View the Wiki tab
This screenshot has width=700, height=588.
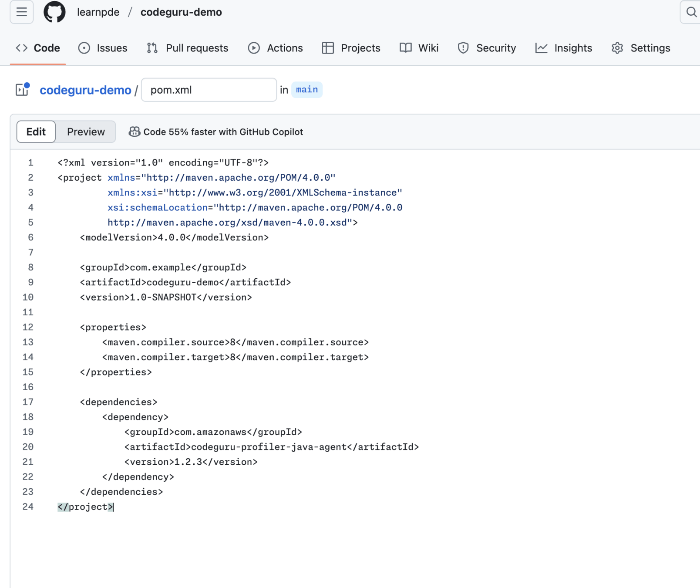click(x=419, y=48)
